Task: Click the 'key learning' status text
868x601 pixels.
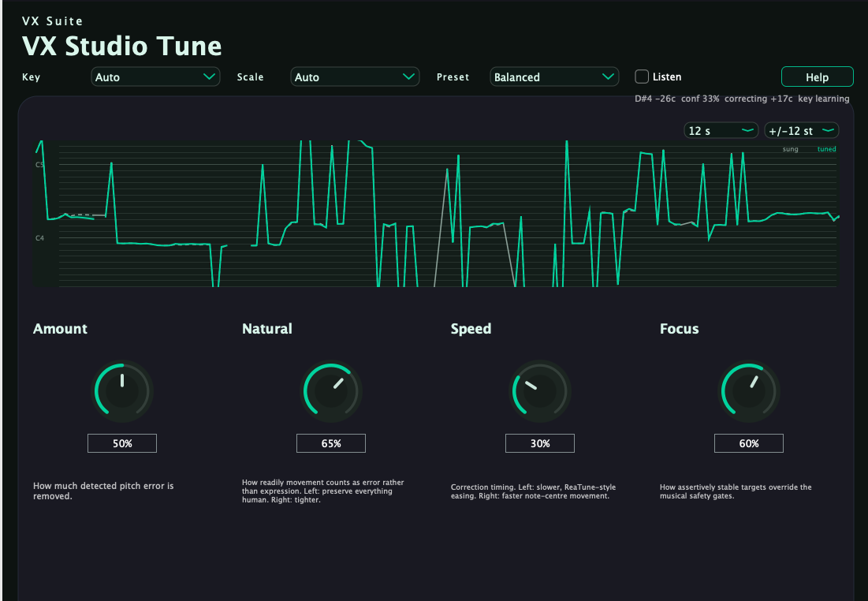Action: point(824,99)
